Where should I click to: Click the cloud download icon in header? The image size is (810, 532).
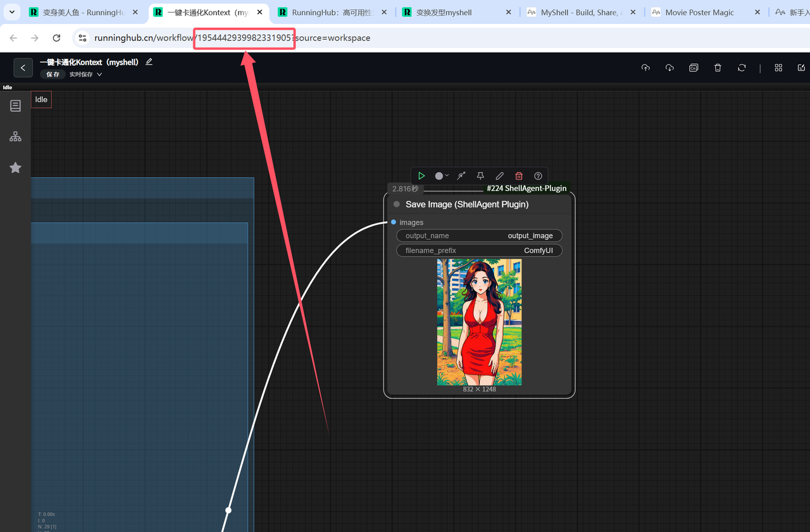coord(670,68)
